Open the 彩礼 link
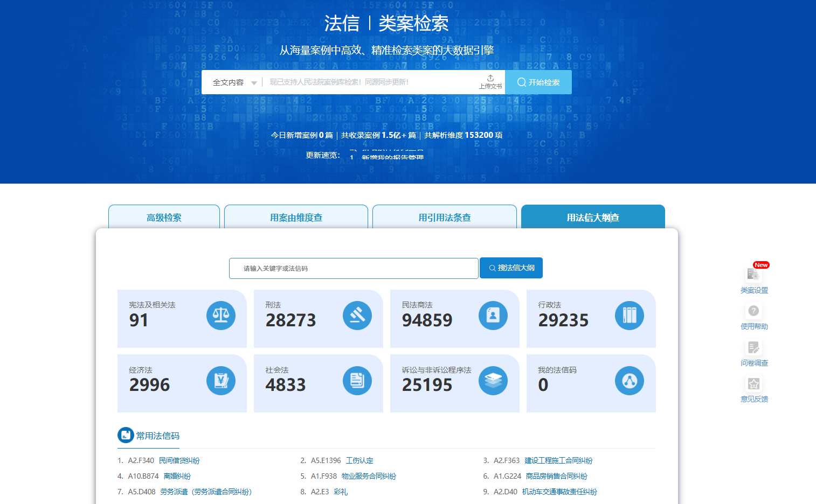This screenshot has width=816, height=504. (x=341, y=492)
